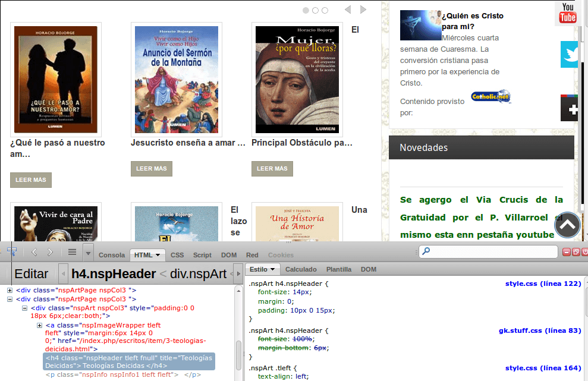Image resolution: width=588 pixels, height=381 pixels.
Task: Expand the a nspImageWrapper node
Action: coord(39,326)
